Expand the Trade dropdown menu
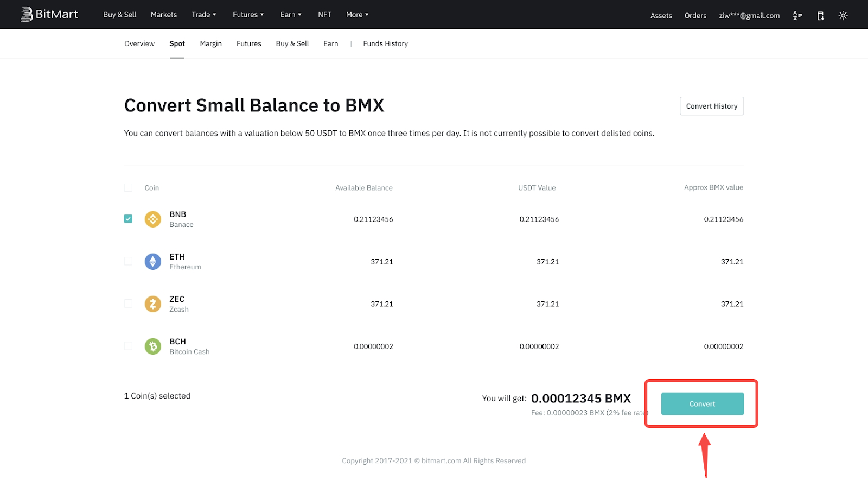868x486 pixels. [204, 15]
